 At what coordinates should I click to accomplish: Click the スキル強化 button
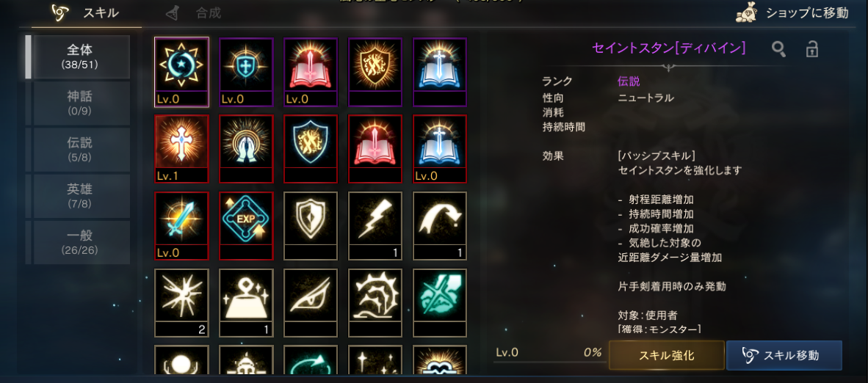click(x=667, y=355)
